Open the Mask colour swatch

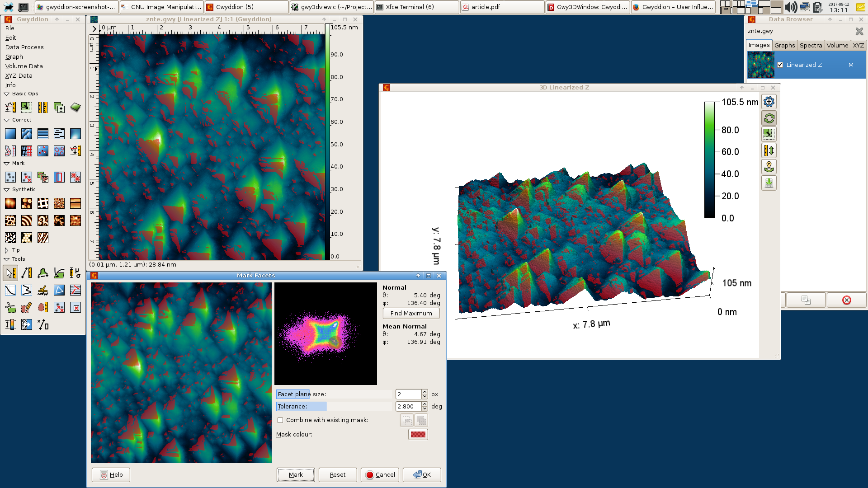(x=418, y=434)
